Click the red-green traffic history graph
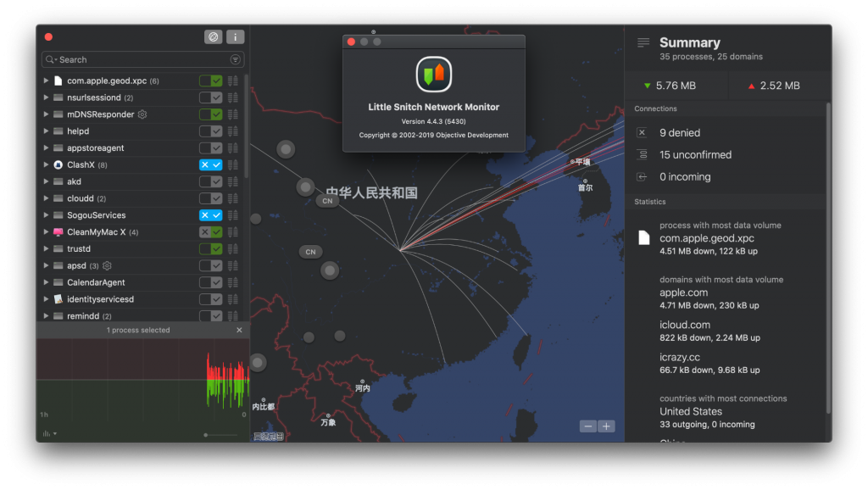 (x=142, y=380)
